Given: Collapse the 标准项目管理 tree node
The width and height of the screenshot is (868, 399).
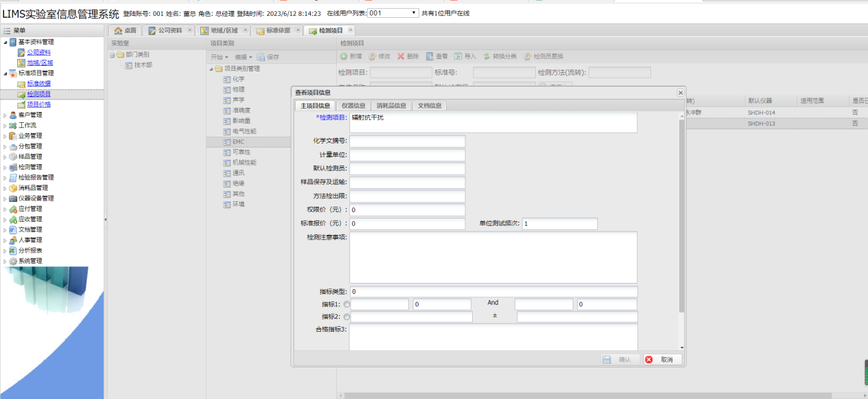Looking at the screenshot, I should (5, 73).
